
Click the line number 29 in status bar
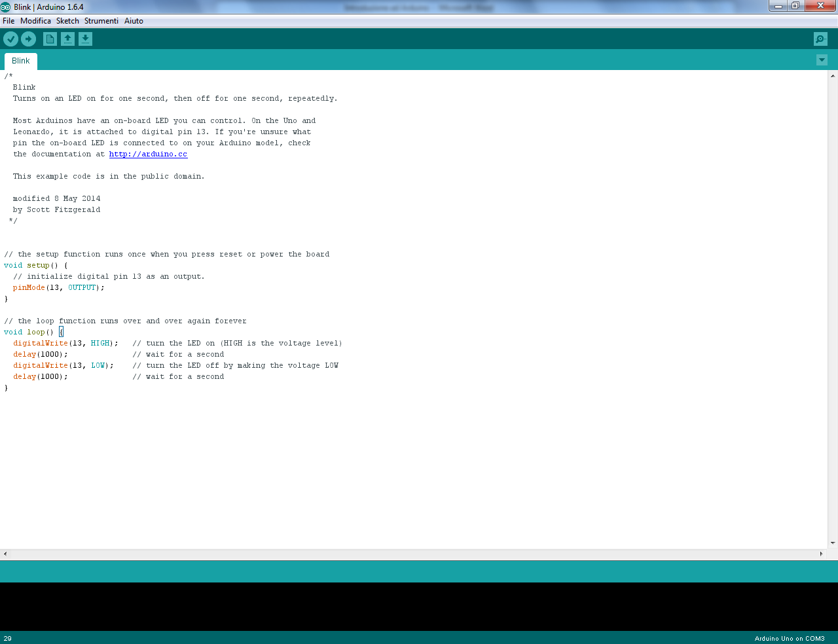pyautogui.click(x=8, y=638)
